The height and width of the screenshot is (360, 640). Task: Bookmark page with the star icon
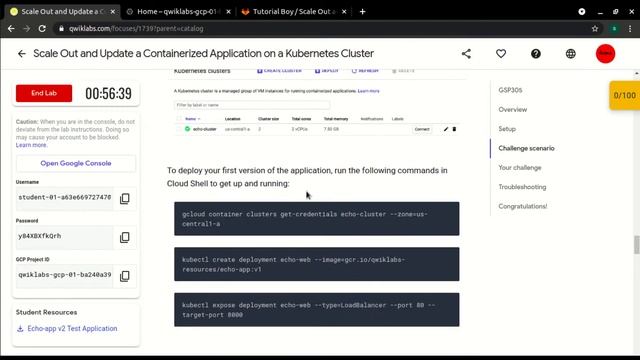pyautogui.click(x=595, y=29)
